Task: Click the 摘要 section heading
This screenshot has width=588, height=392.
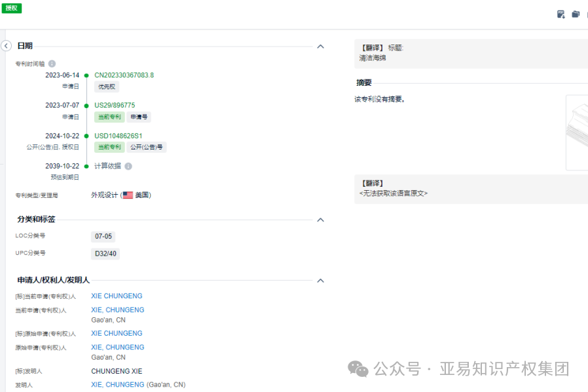Action: (365, 83)
